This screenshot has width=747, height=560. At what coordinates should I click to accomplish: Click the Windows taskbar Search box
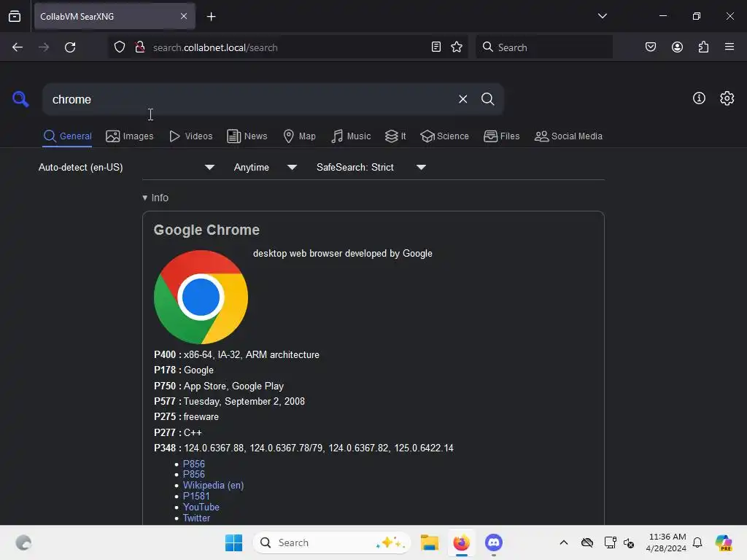(332, 542)
